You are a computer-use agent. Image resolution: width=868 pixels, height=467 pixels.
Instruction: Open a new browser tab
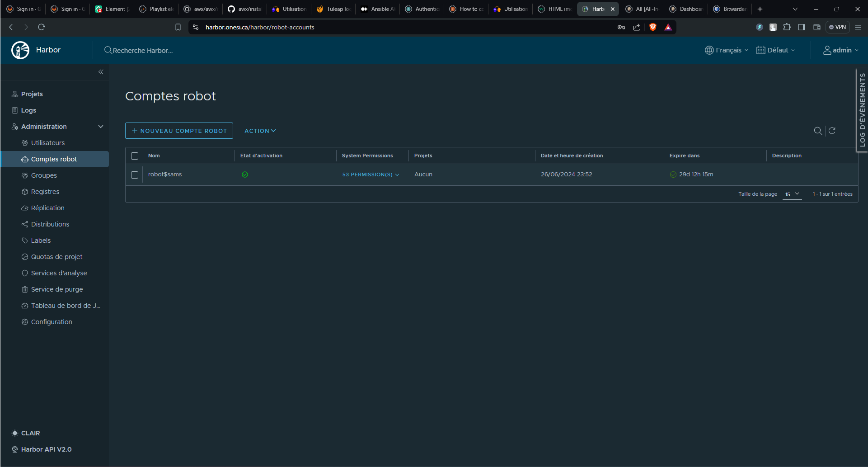760,9
